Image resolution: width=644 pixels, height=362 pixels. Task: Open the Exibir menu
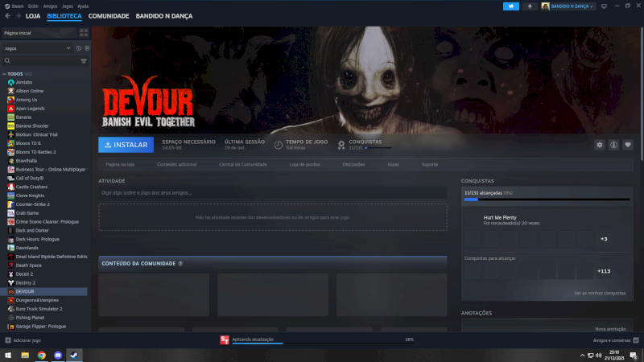tap(33, 6)
